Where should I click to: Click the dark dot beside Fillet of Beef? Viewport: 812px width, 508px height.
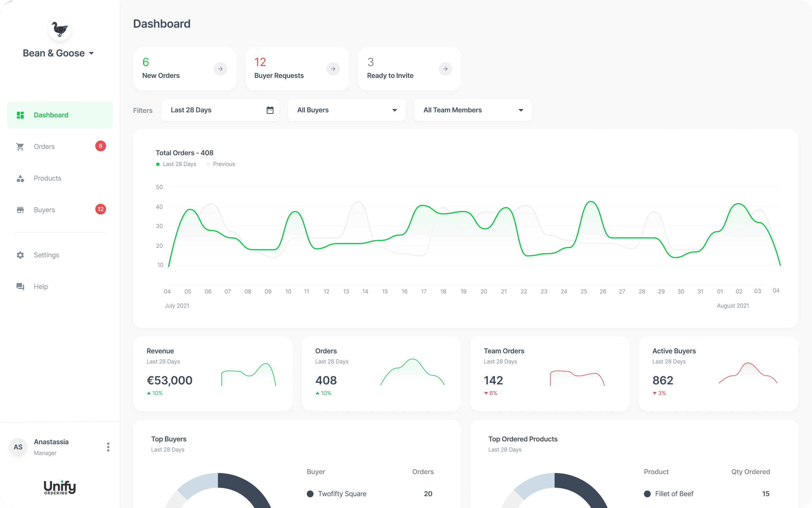(x=647, y=494)
